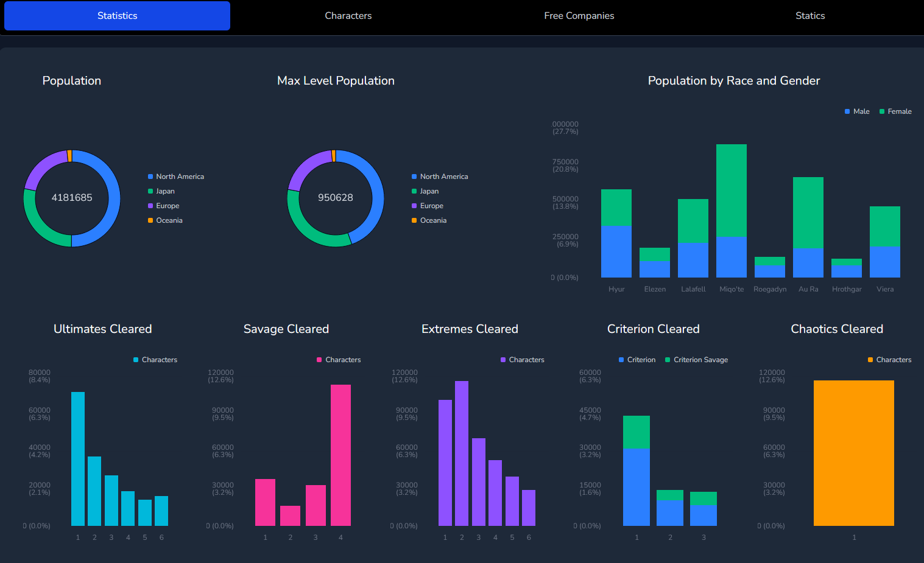Toggle Characters legend in Ultimates Cleared chart
The image size is (924, 563).
click(x=155, y=360)
